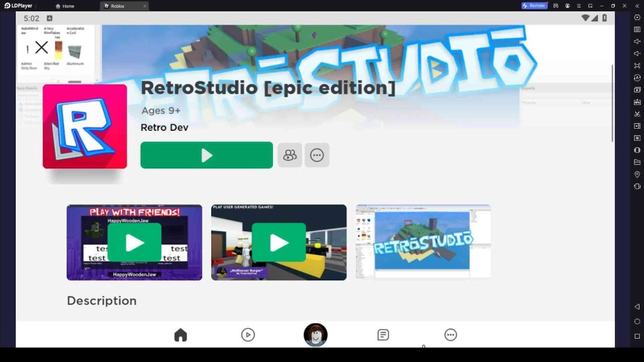Click the Remote button in title bar
Viewport: 644px width, 362px height.
coord(534,6)
